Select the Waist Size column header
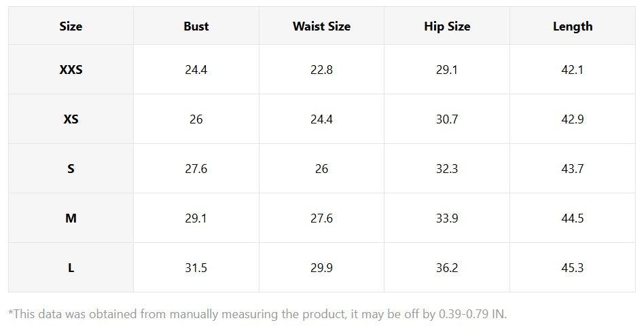Image resolution: width=644 pixels, height=327 pixels. point(321,26)
